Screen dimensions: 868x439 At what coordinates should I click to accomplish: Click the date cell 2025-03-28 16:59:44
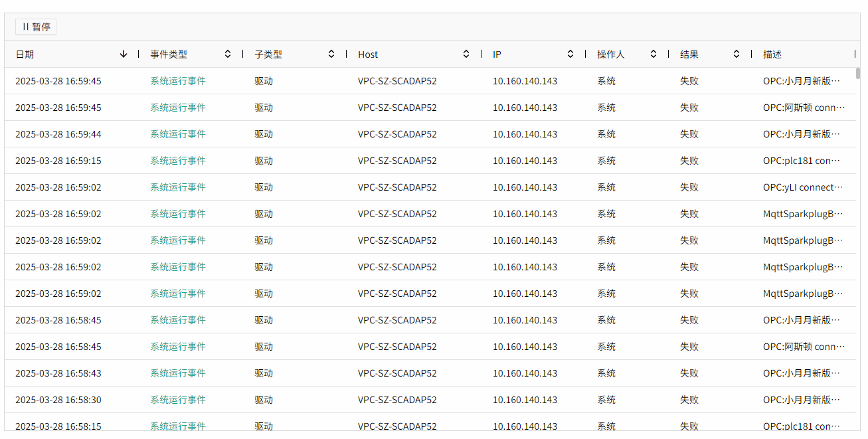[58, 134]
